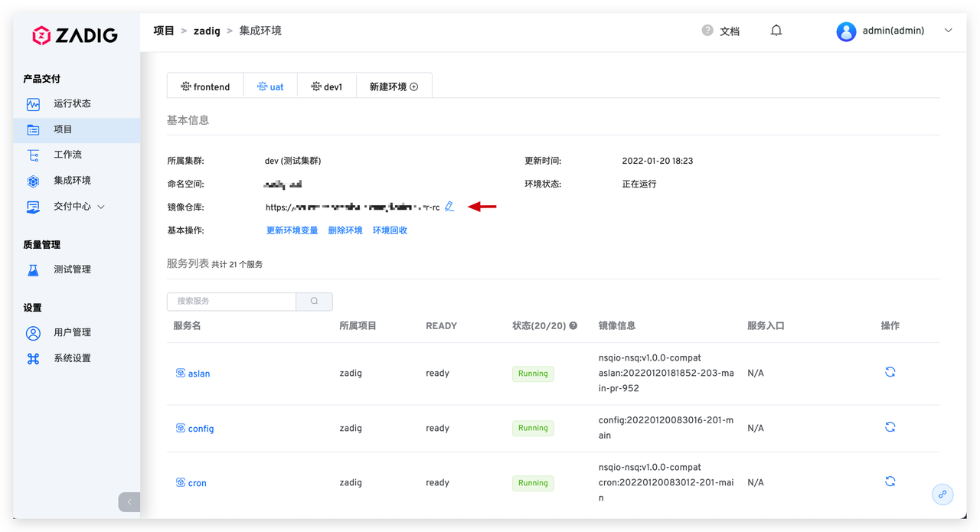Click the aslan service icon
The image size is (980, 532).
pos(181,373)
